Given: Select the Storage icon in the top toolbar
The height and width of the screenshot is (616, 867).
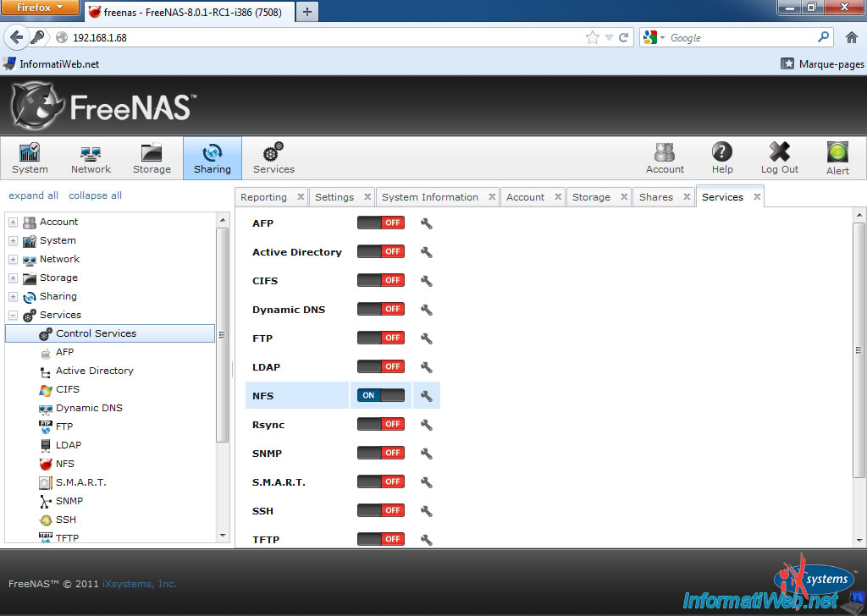Looking at the screenshot, I should (x=152, y=157).
